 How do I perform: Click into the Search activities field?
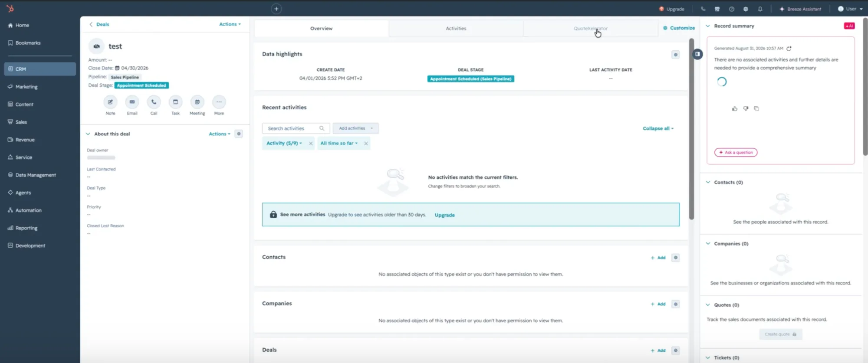point(296,128)
